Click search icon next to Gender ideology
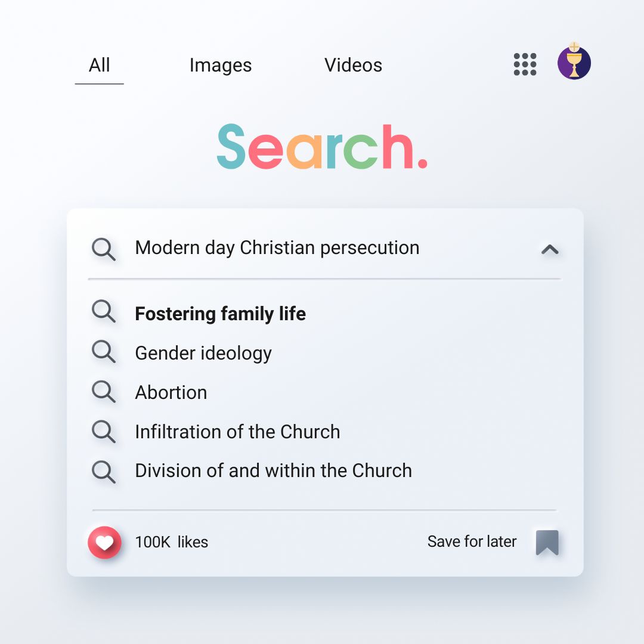Image resolution: width=644 pixels, height=644 pixels. tap(103, 351)
